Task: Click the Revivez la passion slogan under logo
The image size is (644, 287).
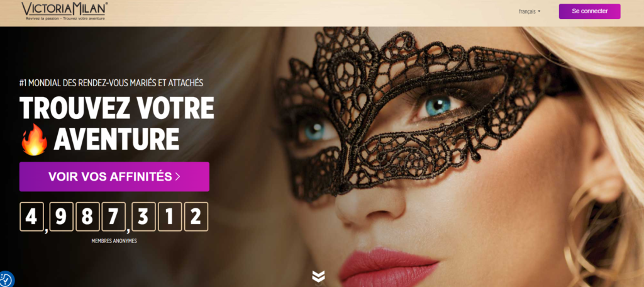Action: pos(65,18)
